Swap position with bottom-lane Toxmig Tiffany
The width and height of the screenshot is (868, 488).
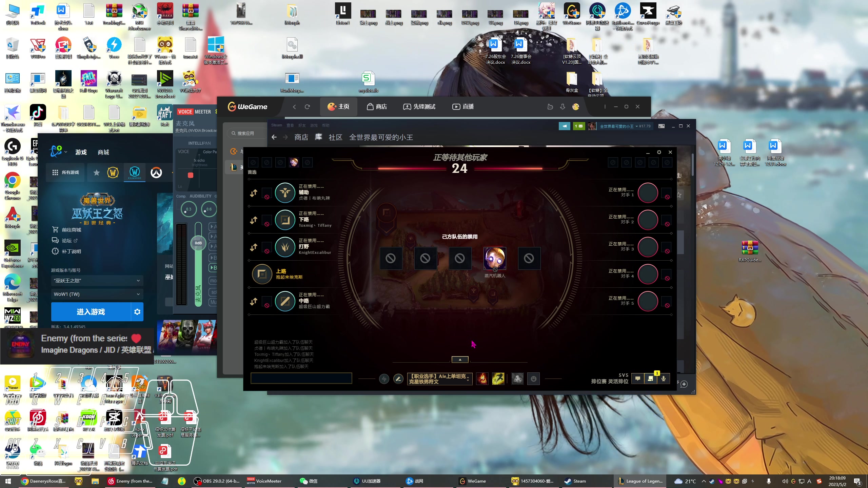(254, 220)
